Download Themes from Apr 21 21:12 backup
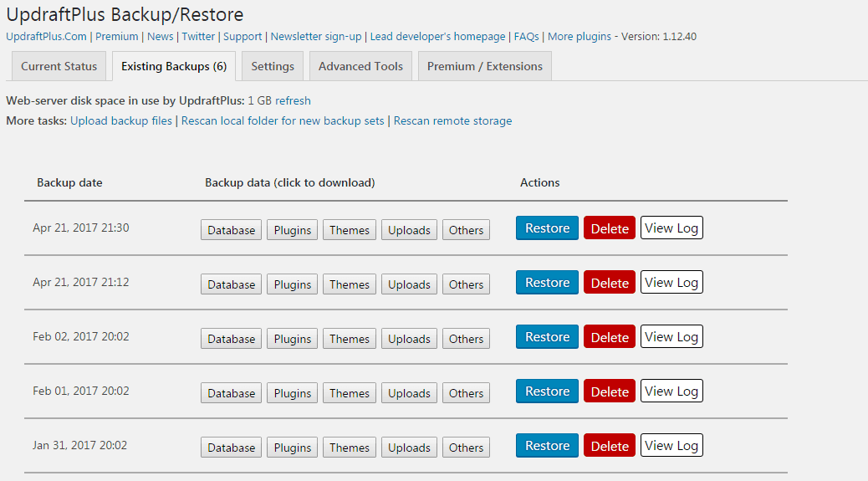 point(350,284)
